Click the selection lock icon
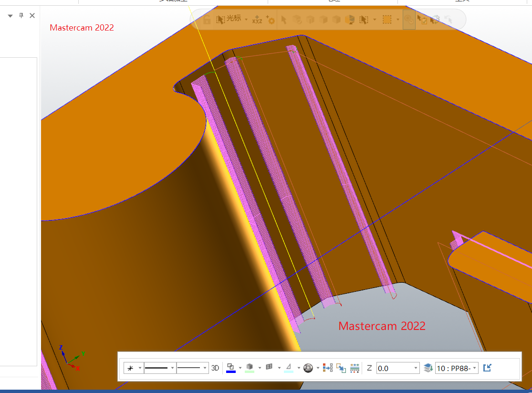This screenshot has width=532, height=393. 207,20
